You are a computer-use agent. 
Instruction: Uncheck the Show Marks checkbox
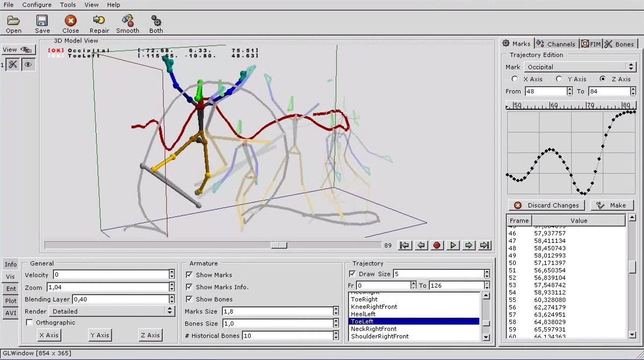pyautogui.click(x=189, y=275)
